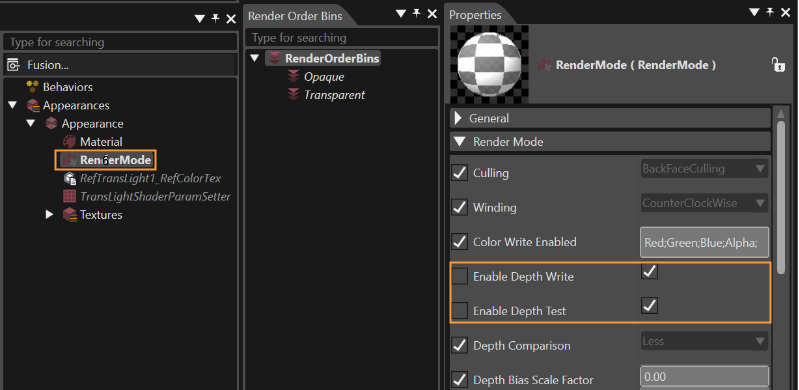Select TransLightShaderParamSetter item

click(155, 197)
